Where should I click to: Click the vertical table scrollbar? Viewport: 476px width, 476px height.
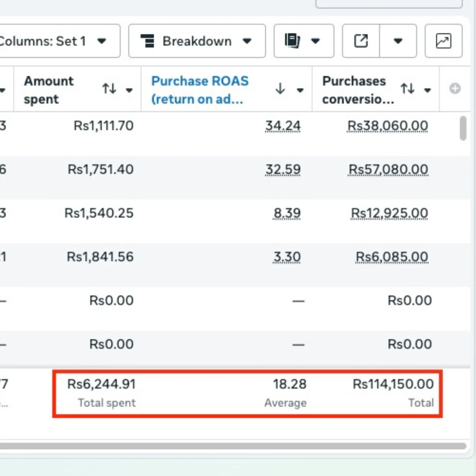[463, 128]
